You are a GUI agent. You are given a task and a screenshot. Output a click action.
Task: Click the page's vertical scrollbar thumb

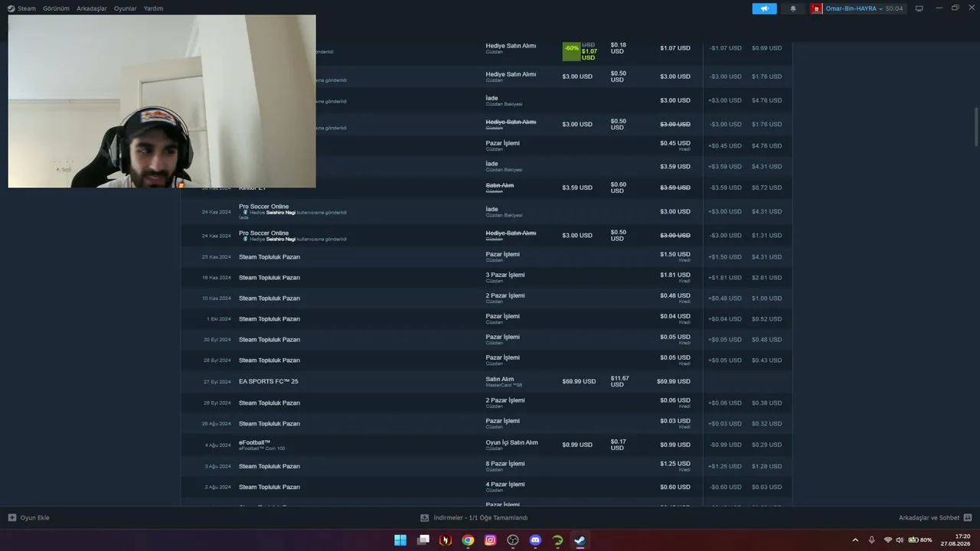click(976, 126)
